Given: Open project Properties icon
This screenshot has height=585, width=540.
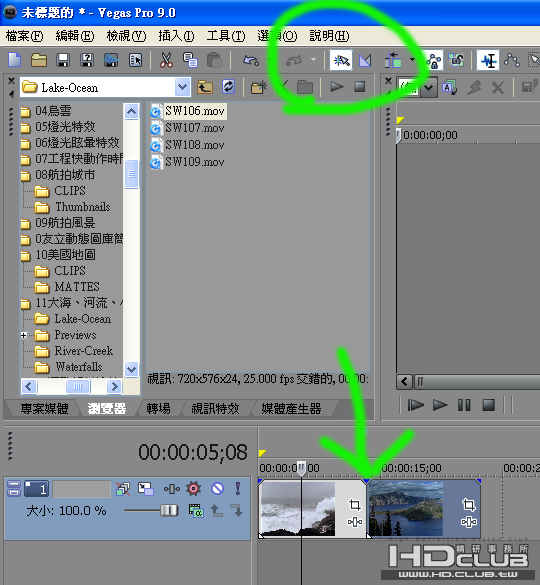Looking at the screenshot, I should (x=135, y=60).
